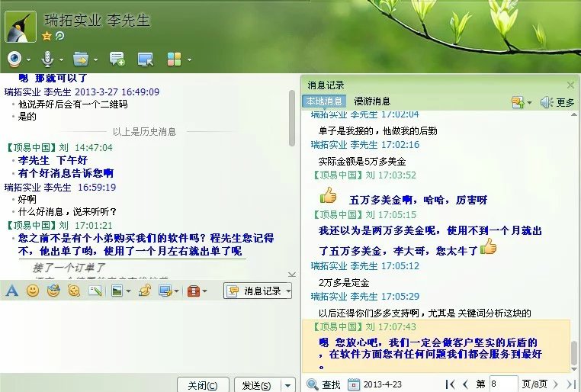Start a voice call with microphone icon
Screen dimensions: 581x392
tap(48, 59)
